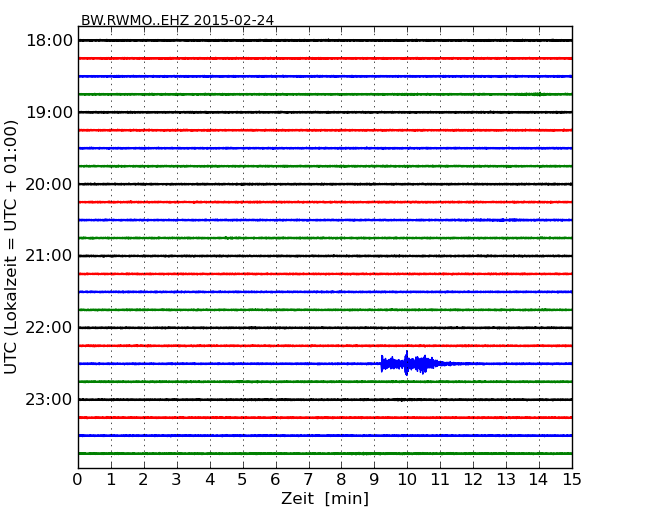
Task: Click the 21:00 time label
Action: [49, 256]
